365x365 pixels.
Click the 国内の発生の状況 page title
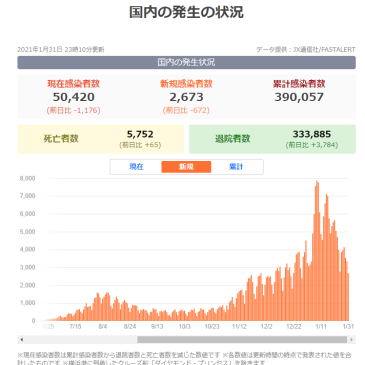pos(186,12)
